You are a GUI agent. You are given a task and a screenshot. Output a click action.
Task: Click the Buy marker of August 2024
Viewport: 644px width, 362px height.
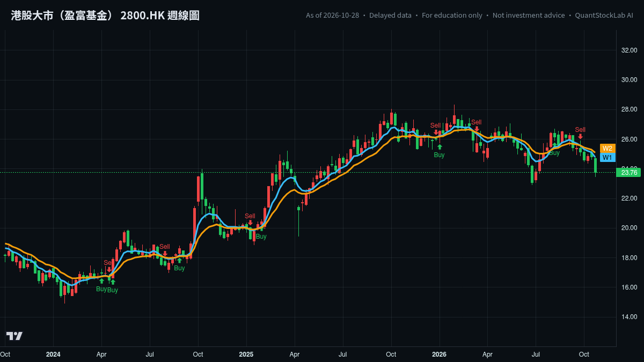coord(179,264)
